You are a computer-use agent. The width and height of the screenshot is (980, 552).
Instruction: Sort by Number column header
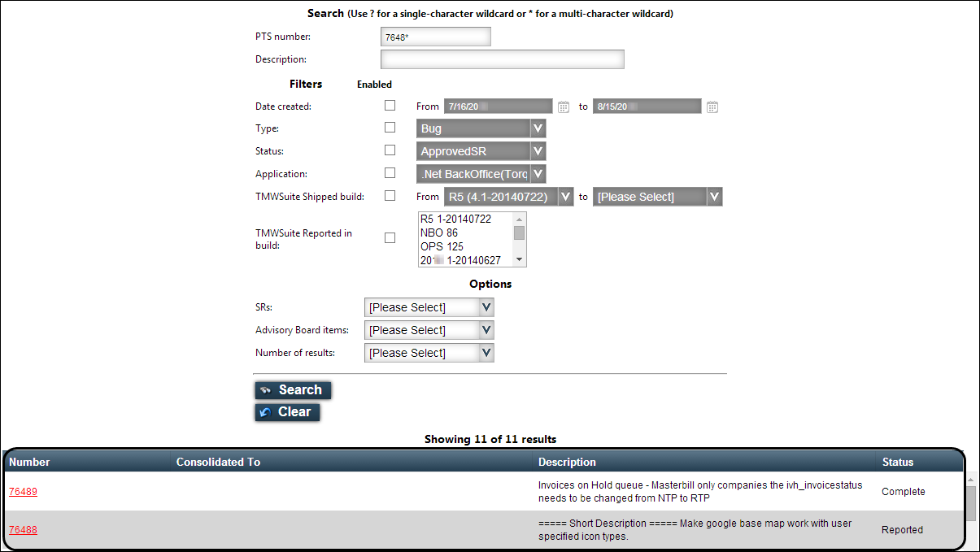(29, 462)
